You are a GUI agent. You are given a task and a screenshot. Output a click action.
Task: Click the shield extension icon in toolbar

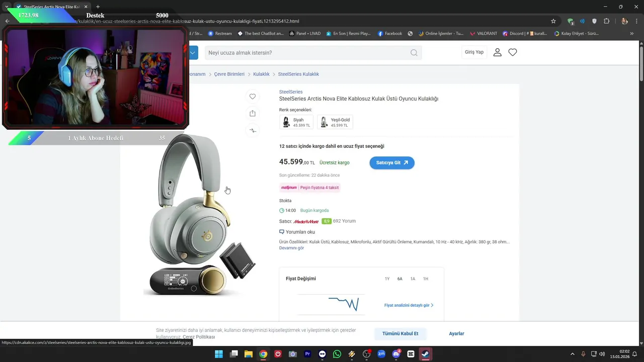[594, 21]
